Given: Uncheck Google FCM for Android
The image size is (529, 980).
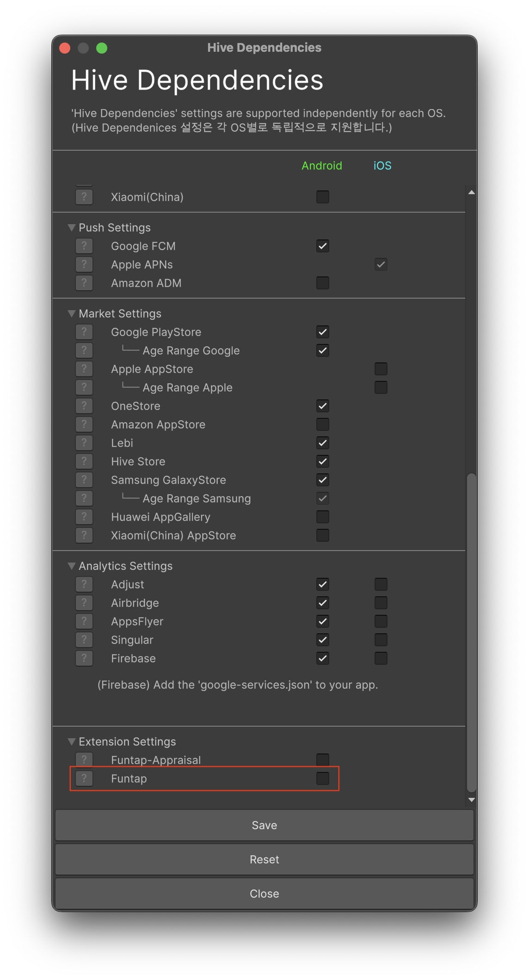Looking at the screenshot, I should click(x=323, y=246).
